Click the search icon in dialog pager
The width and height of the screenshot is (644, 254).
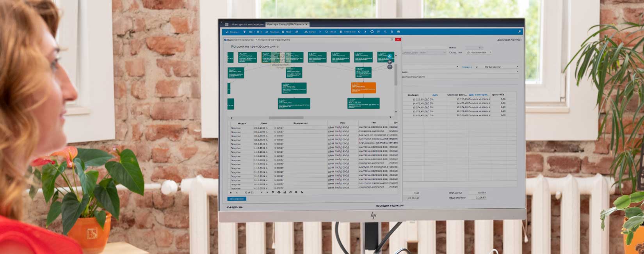(x=296, y=192)
